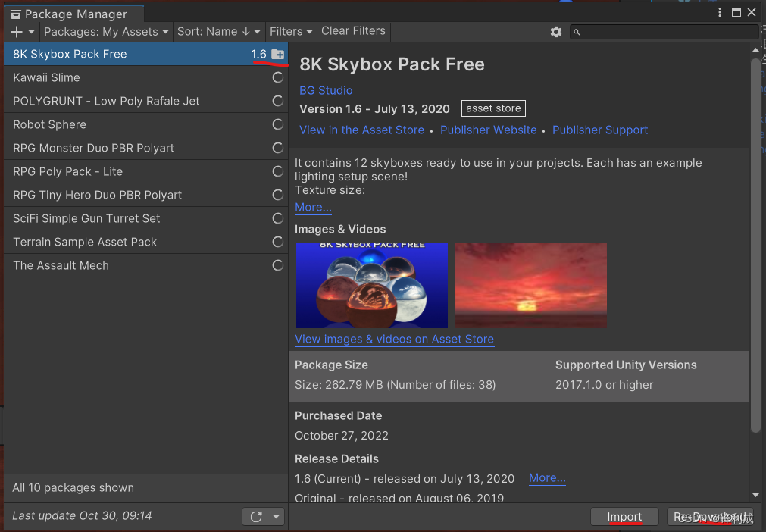Open the add package dropdown arrow
The image size is (766, 532).
(x=31, y=32)
